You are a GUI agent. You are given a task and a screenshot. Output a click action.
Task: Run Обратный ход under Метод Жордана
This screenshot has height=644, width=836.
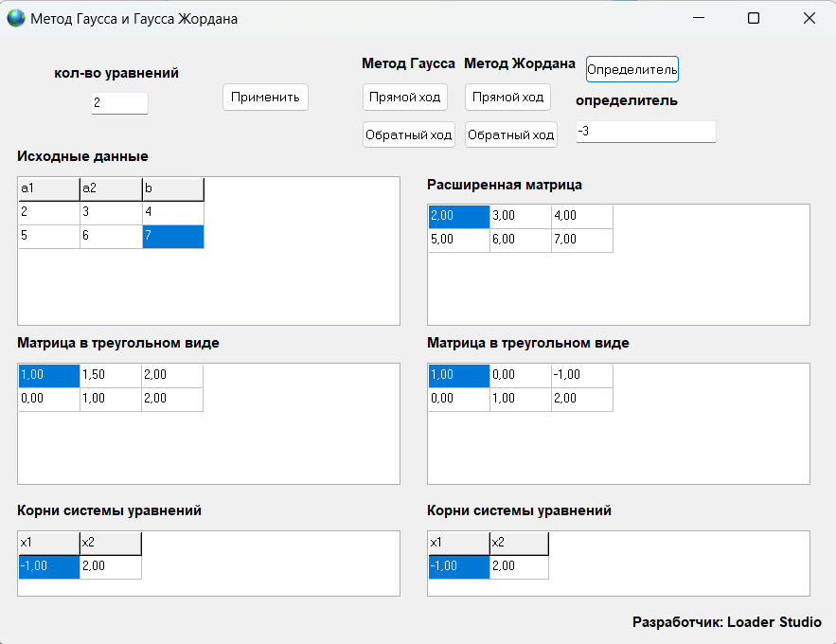(x=511, y=134)
